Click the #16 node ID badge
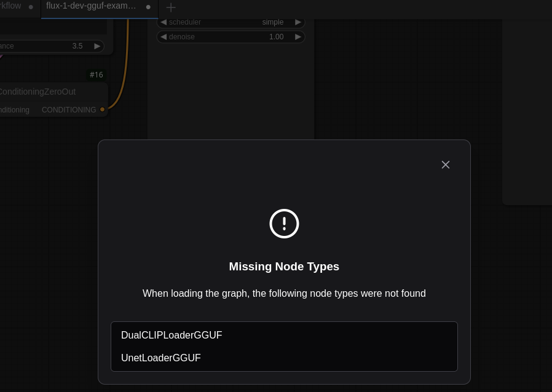 pyautogui.click(x=96, y=74)
